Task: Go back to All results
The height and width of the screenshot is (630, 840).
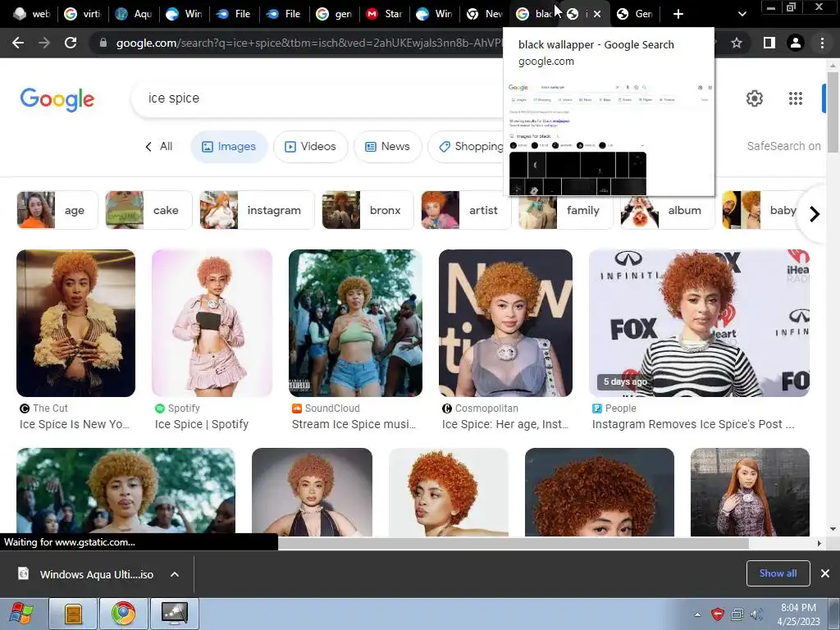Action: point(158,146)
